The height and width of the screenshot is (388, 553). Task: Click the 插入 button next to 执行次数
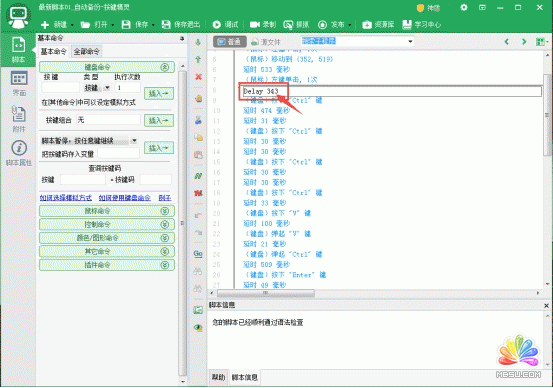(159, 93)
